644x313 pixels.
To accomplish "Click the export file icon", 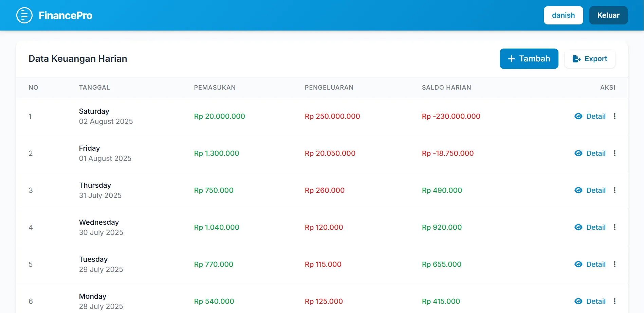I will click(576, 59).
